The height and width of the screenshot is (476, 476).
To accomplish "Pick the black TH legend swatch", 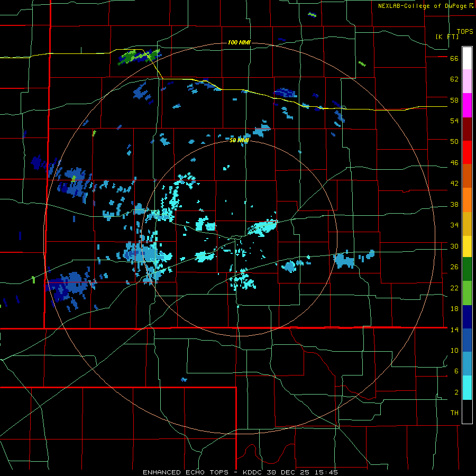I will 467,411.
